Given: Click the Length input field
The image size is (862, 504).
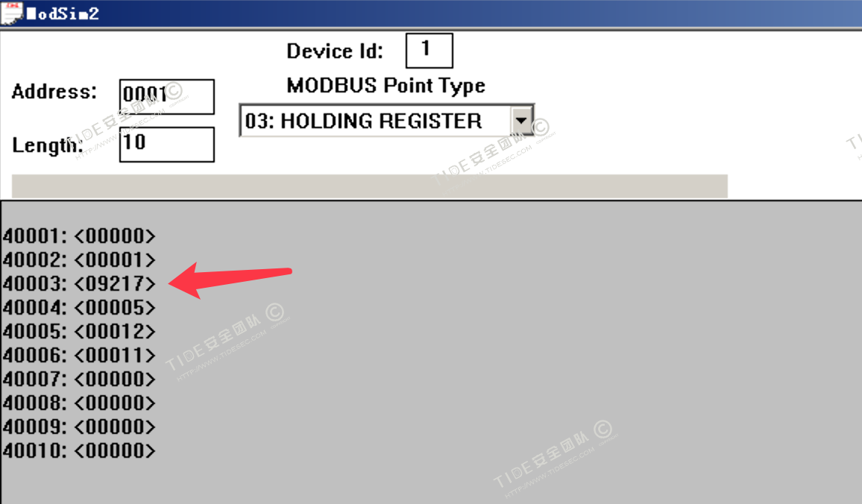Looking at the screenshot, I should coord(166,145).
